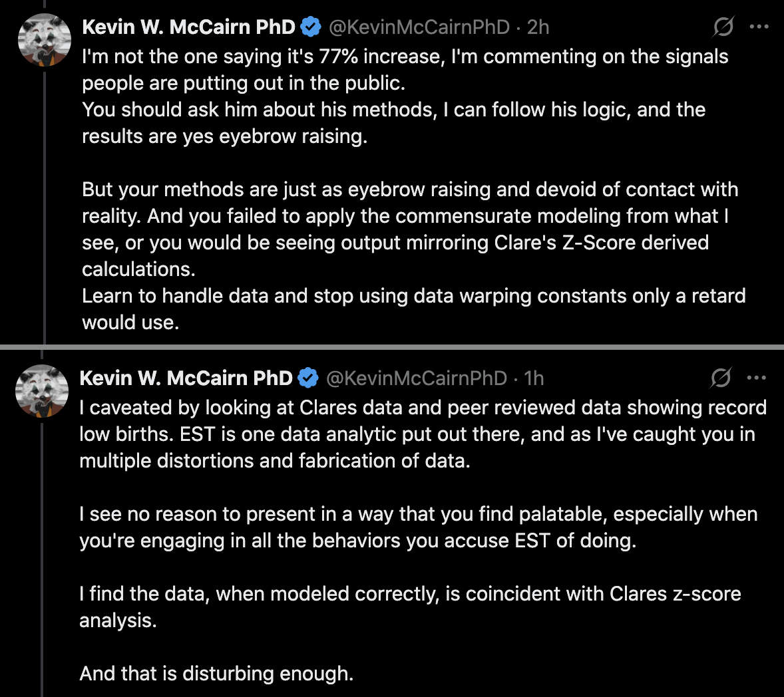Open Kevin W. McCairn PhD's profile from the 1h tweet
This screenshot has width=784, height=697.
186,378
